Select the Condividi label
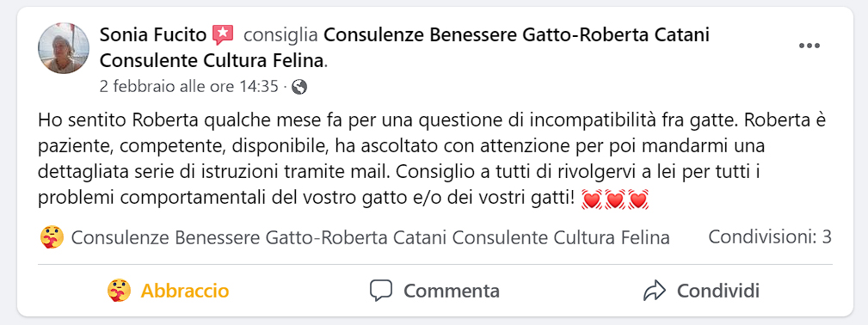 click(718, 291)
